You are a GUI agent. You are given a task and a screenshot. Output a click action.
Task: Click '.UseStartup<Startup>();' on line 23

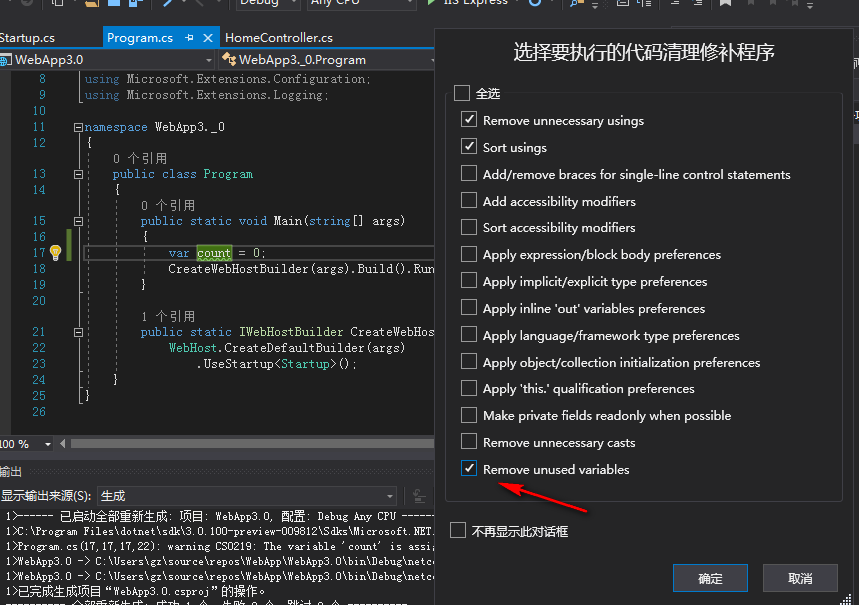(276, 364)
